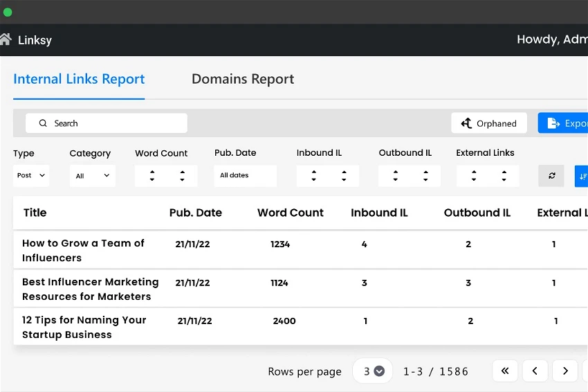Viewport: 588px width, 392px height.
Task: Click the blue sort order icon button
Action: (581, 176)
